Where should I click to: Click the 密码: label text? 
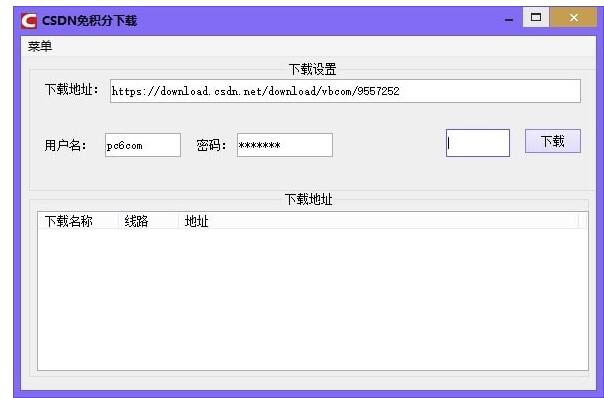[x=211, y=145]
